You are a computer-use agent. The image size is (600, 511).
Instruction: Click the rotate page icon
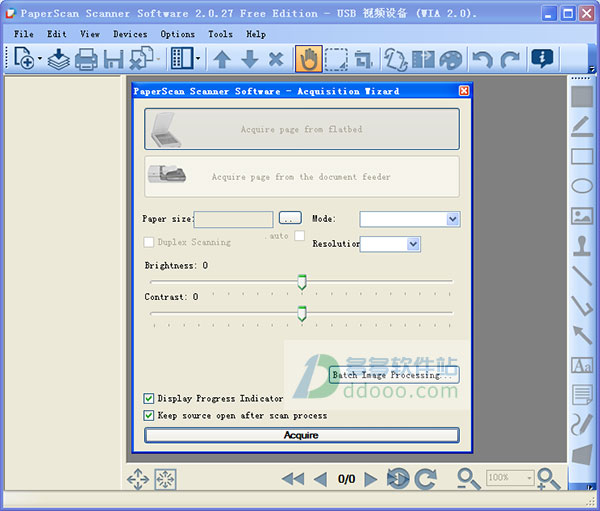396,59
